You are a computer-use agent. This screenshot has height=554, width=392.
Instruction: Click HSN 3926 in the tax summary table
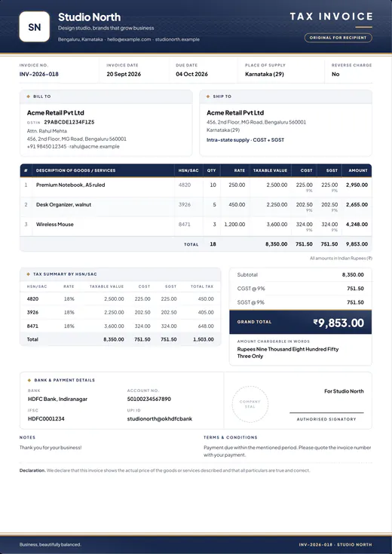click(33, 312)
